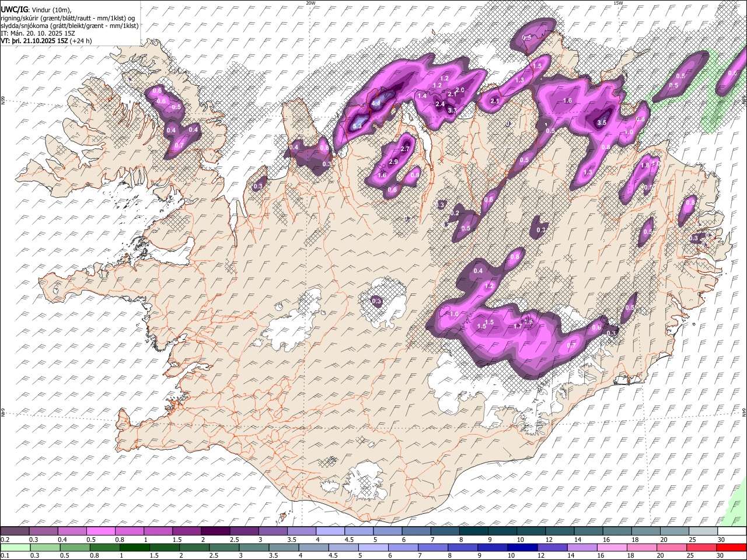747x560 pixels.
Task: Pick the palest green first swatch, lower legend
Action: point(15,547)
